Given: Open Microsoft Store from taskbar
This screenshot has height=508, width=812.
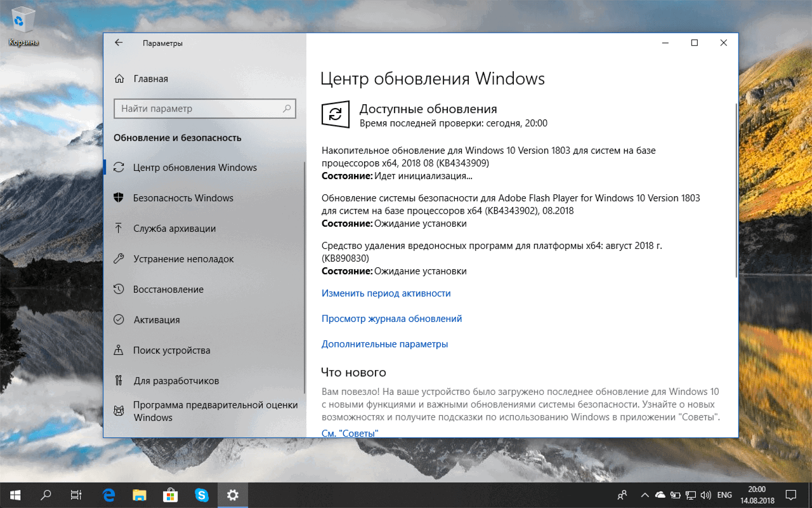Looking at the screenshot, I should (x=171, y=495).
